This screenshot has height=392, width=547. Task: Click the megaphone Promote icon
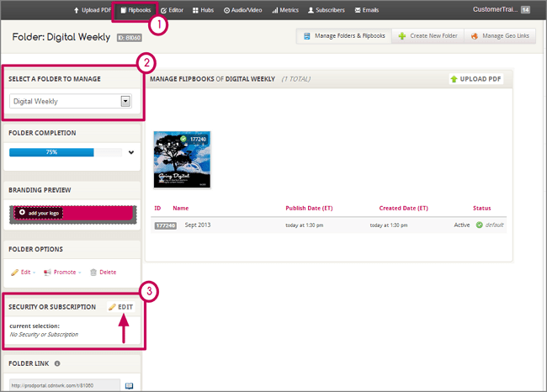pos(47,273)
